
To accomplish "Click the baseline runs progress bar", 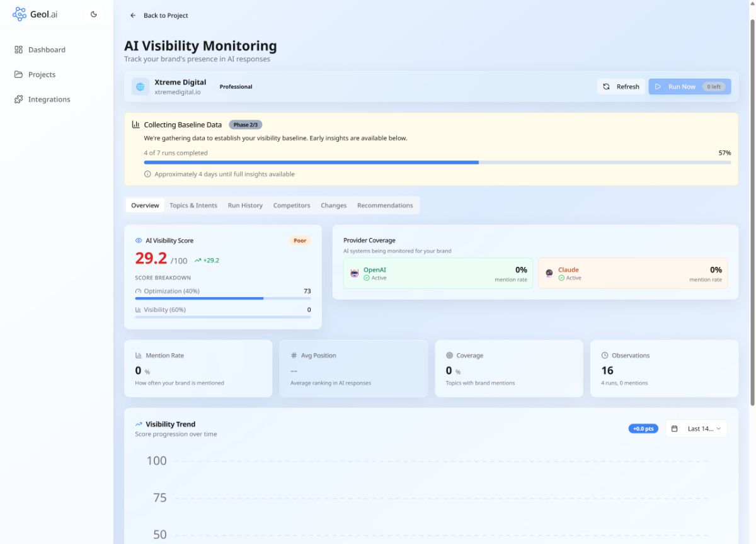I will pos(437,162).
